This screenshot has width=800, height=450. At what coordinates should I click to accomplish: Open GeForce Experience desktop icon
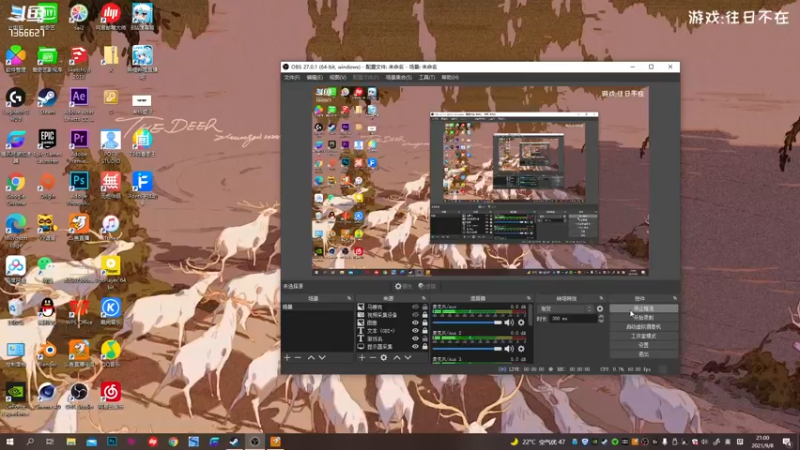click(x=16, y=399)
